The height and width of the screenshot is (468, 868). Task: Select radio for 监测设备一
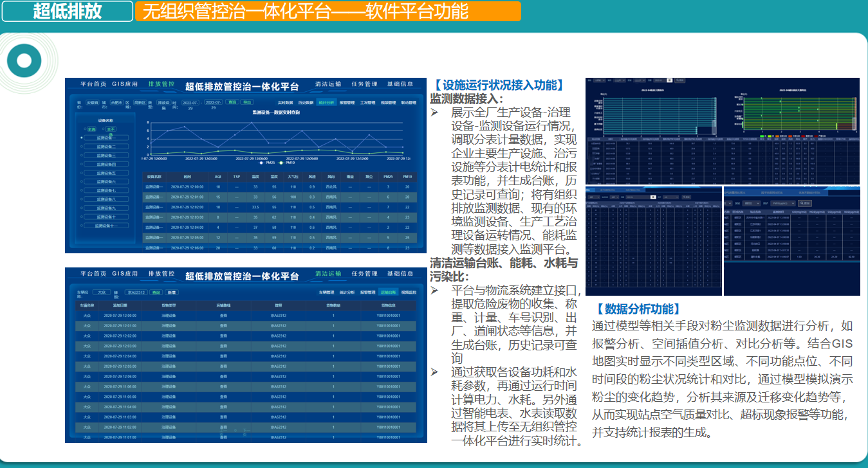(81, 138)
